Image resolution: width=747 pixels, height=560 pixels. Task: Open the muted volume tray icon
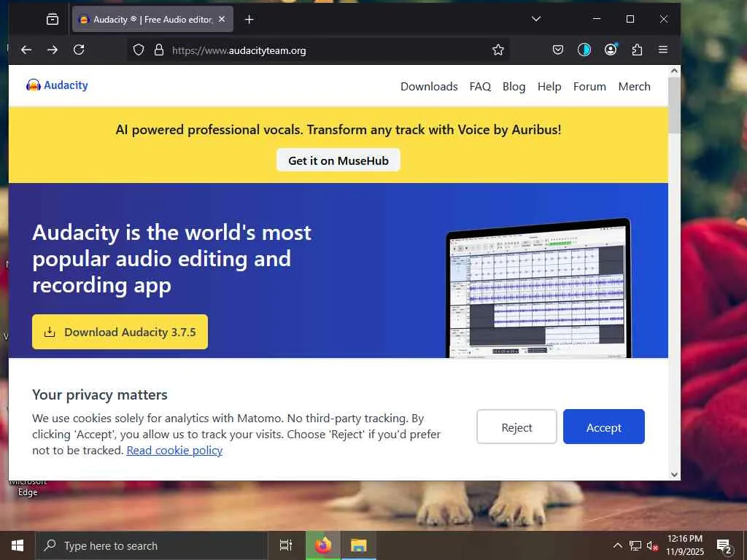pyautogui.click(x=652, y=545)
